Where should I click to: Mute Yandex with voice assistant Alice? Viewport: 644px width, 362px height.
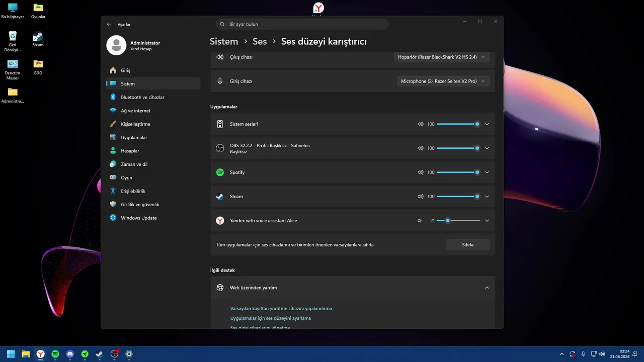(x=420, y=221)
